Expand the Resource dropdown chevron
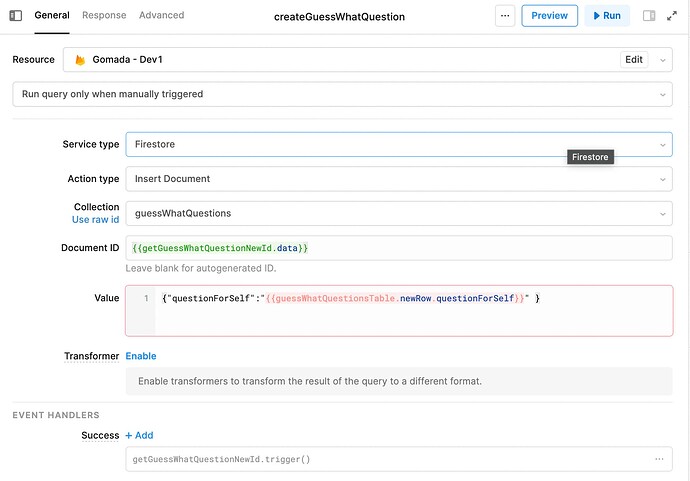Screen dimensions: 690x481 click(662, 60)
